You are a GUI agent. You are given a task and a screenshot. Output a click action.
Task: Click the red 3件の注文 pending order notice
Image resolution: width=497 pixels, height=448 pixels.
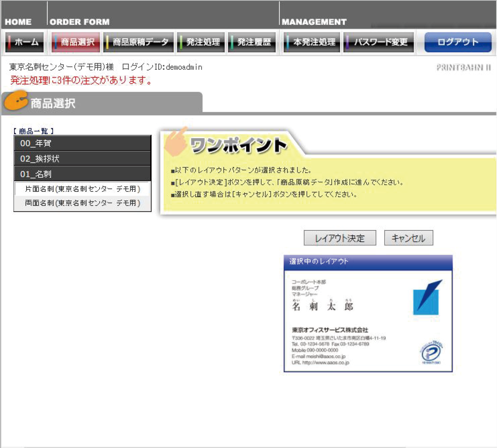(x=81, y=80)
